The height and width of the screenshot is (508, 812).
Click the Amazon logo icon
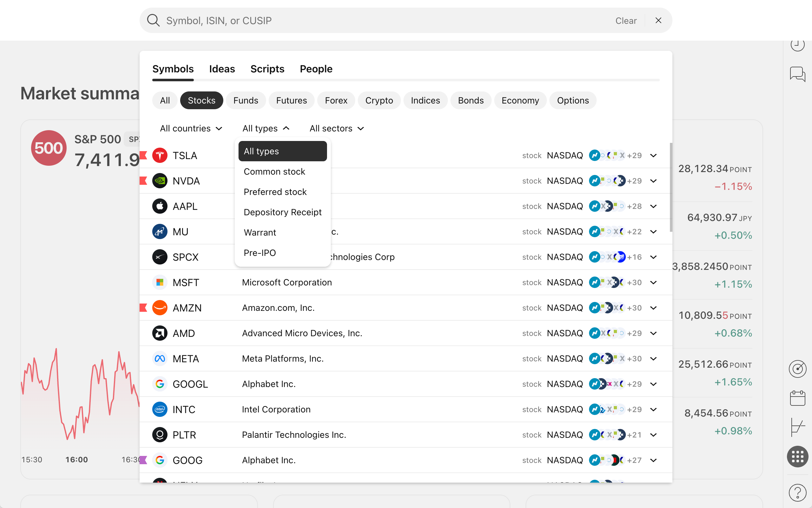[x=160, y=308]
